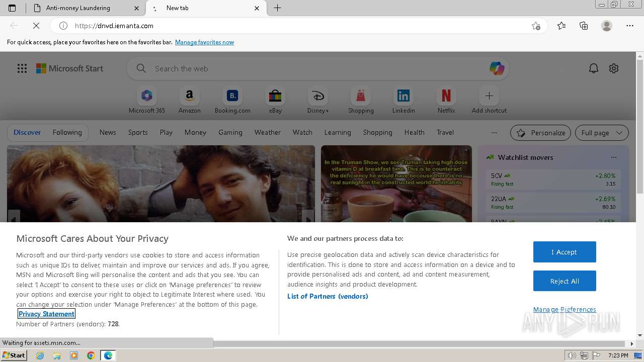Select the 5CV stock row
The height and width of the screenshot is (362, 644).
(553, 179)
